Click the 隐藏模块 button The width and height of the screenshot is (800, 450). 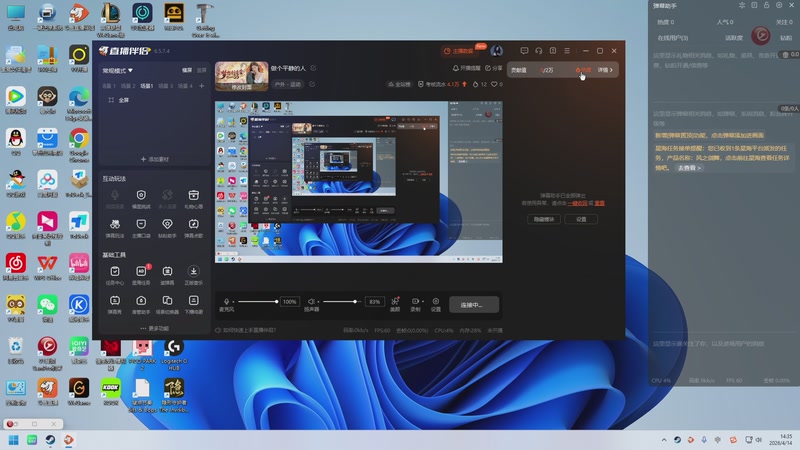[544, 219]
